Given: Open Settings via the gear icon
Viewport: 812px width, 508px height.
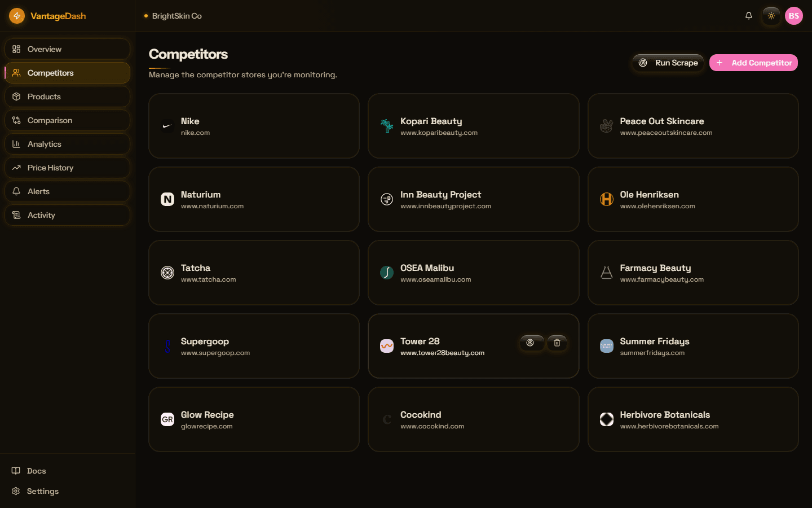Looking at the screenshot, I should 15,491.
